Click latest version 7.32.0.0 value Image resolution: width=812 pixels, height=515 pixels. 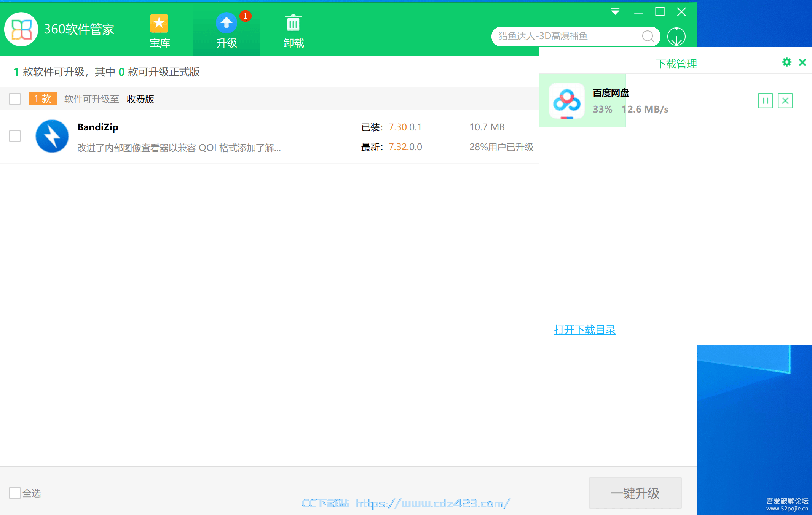[405, 147]
